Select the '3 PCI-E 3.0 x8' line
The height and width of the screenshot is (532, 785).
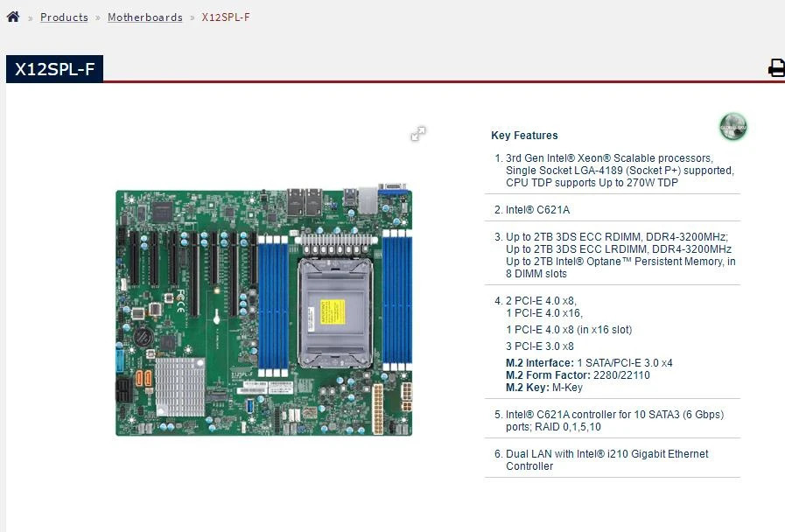[540, 346]
